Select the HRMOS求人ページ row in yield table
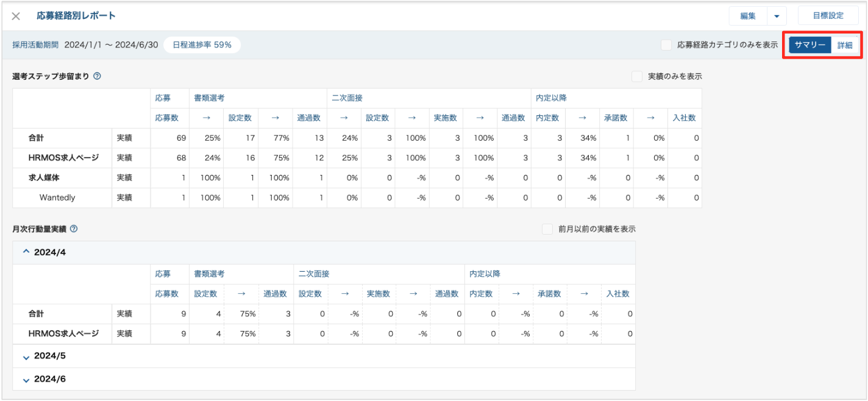 coord(63,158)
